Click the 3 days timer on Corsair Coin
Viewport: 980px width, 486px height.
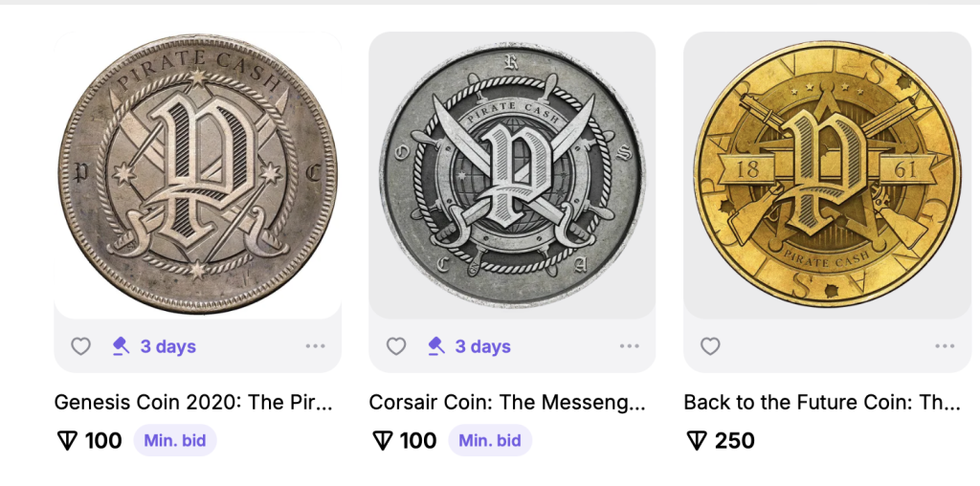pos(482,346)
